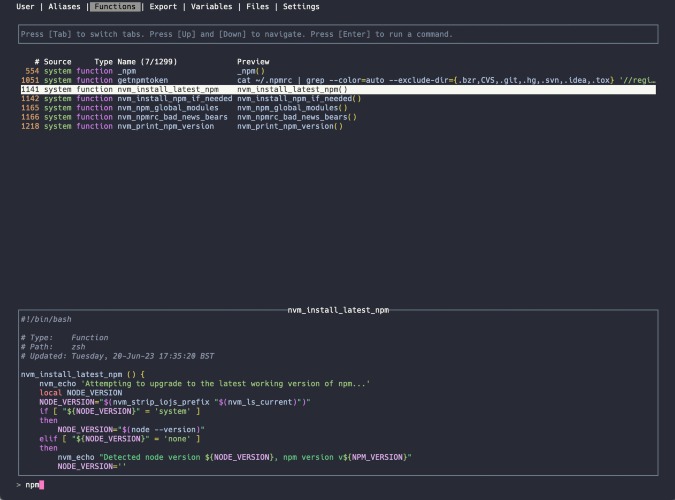Image resolution: width=675 pixels, height=500 pixels.
Task: Click the Type column header
Action: coord(103,62)
